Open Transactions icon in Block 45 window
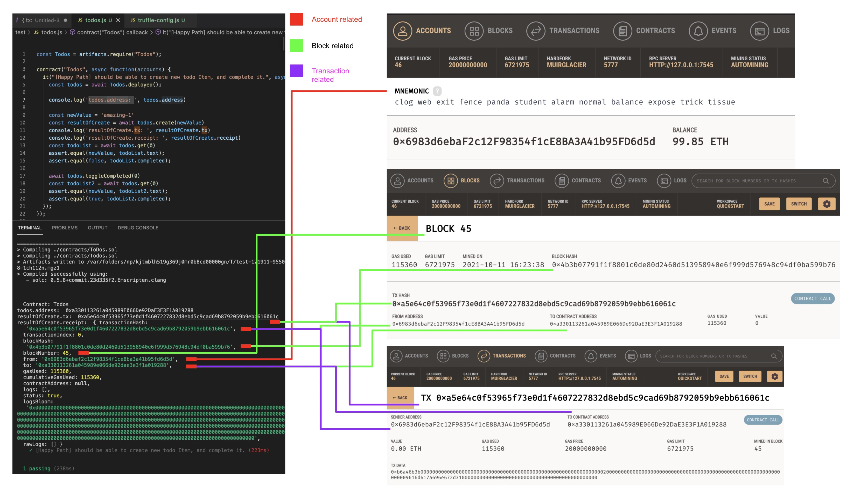This screenshot has height=486, width=868. pos(497,181)
